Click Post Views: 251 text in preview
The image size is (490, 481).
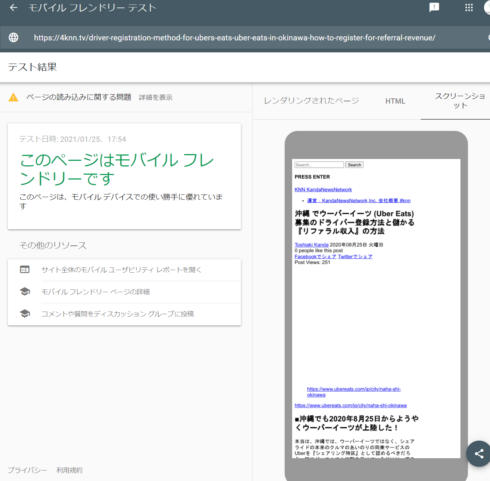tap(312, 262)
